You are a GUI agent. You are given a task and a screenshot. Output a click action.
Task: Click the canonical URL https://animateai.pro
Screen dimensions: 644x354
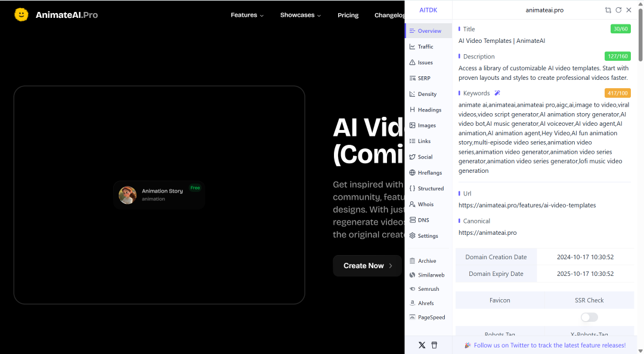click(488, 232)
